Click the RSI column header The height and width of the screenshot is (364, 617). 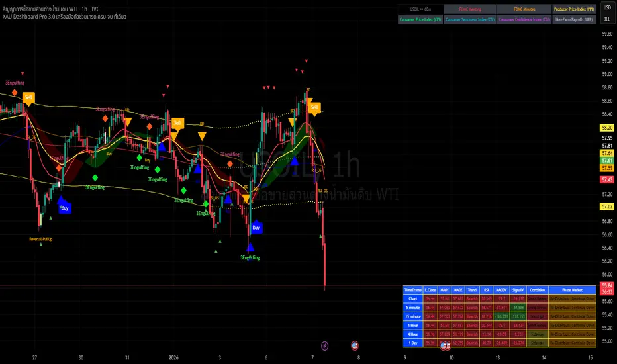[487, 290]
